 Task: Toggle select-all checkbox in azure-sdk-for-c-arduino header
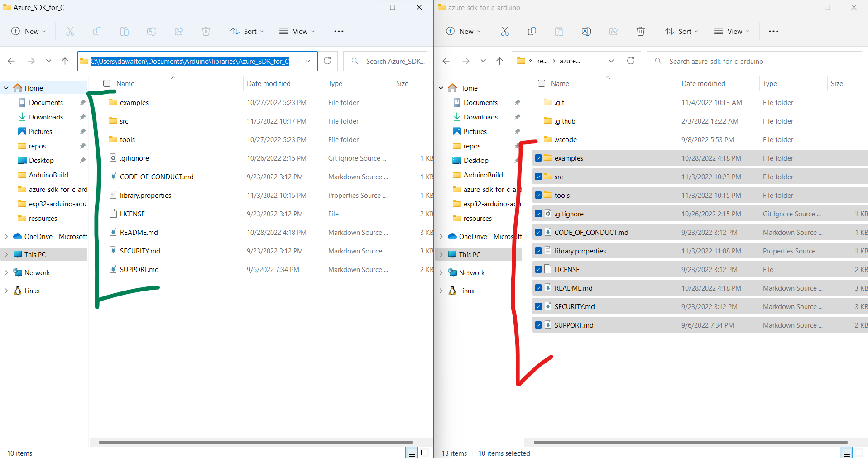[542, 83]
